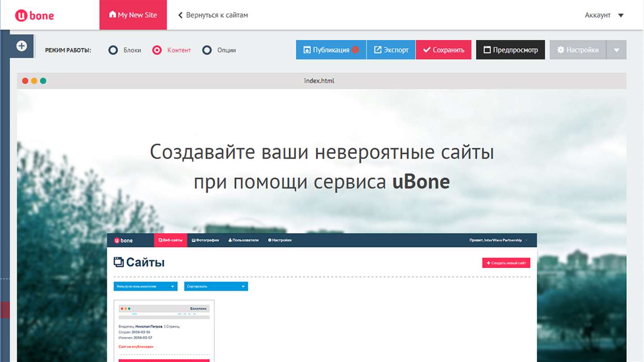
Task: Click the home icon in My New Site tab
Action: pos(112,14)
